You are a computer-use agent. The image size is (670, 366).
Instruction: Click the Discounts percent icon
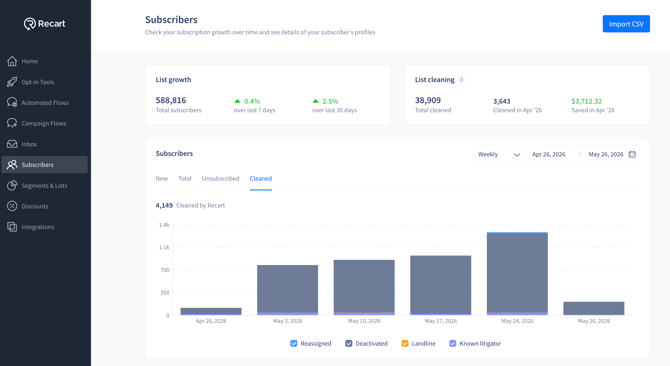pyautogui.click(x=12, y=206)
